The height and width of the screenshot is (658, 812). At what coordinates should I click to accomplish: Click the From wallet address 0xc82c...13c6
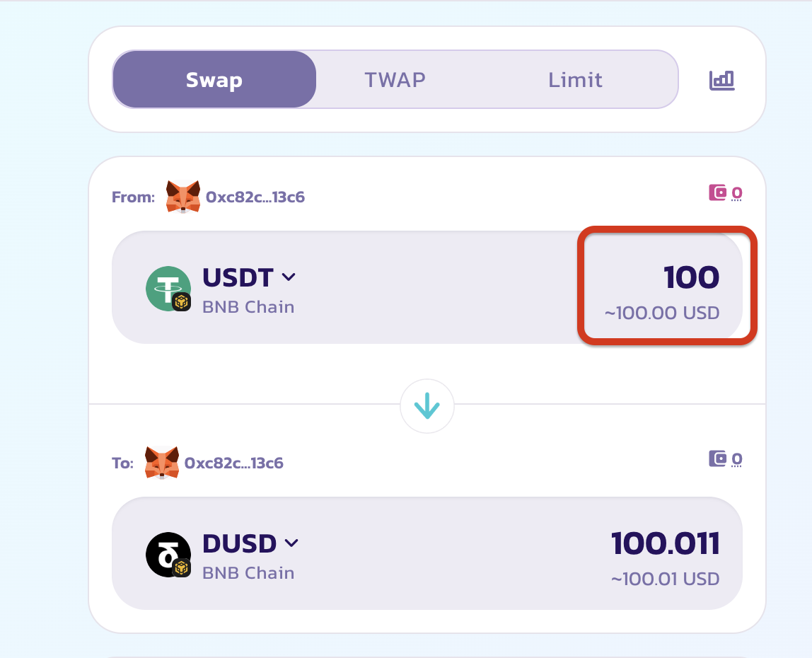pos(255,197)
